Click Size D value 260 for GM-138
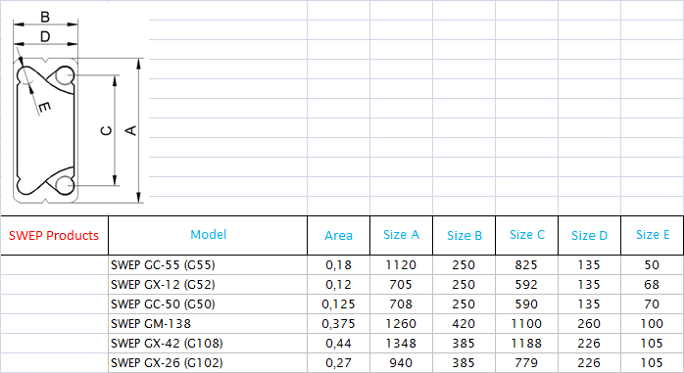Image resolution: width=684 pixels, height=373 pixels. pyautogui.click(x=589, y=324)
